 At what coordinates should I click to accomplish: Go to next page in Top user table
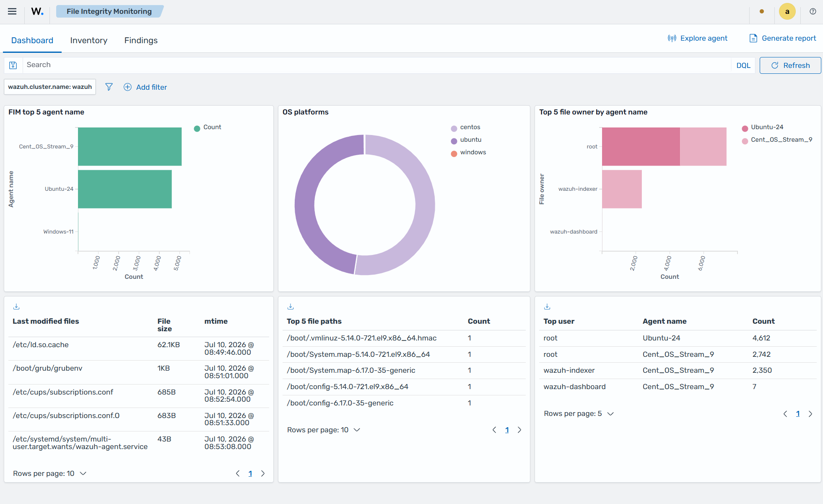point(810,414)
